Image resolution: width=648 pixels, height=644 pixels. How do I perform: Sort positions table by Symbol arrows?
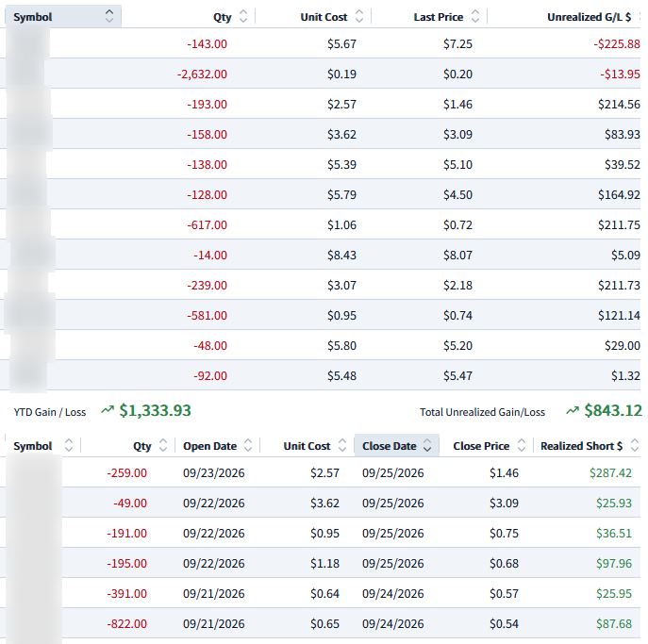coord(109,16)
